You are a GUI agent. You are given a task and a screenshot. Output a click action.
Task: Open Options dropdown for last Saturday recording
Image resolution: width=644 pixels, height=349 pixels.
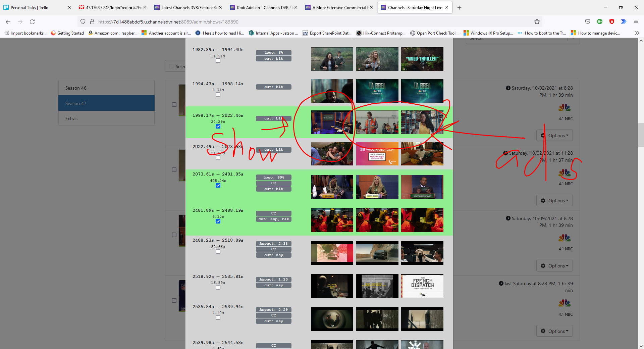554,331
